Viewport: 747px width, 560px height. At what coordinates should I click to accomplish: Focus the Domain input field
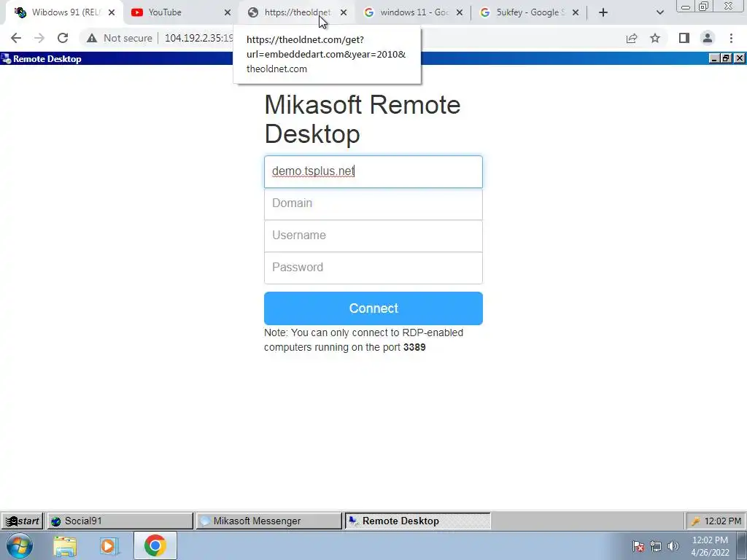coord(373,204)
